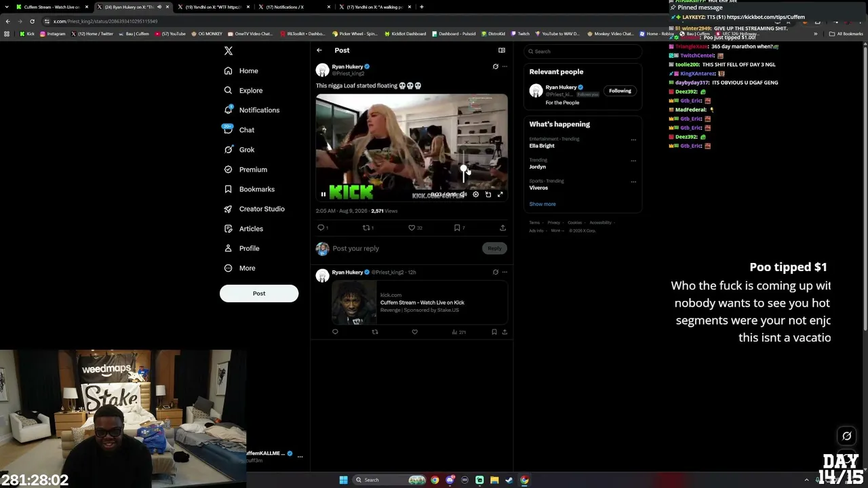Open more options on the reply post
Image resolution: width=868 pixels, height=488 pixels.
click(x=505, y=272)
